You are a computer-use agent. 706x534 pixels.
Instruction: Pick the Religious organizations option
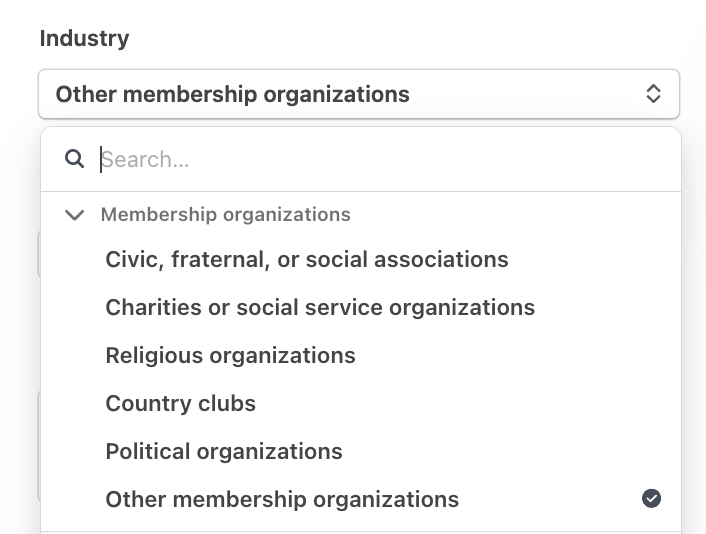(230, 355)
